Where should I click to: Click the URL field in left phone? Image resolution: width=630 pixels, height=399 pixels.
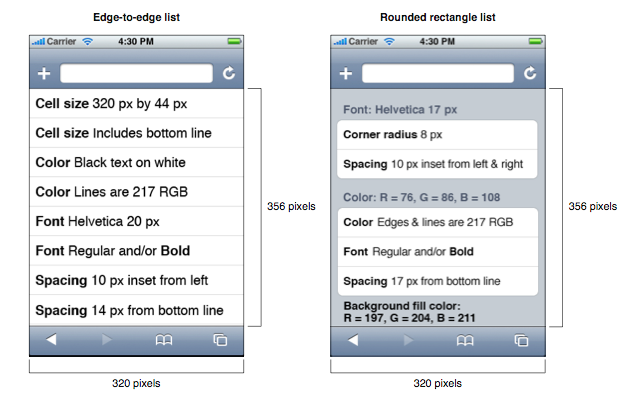(137, 73)
